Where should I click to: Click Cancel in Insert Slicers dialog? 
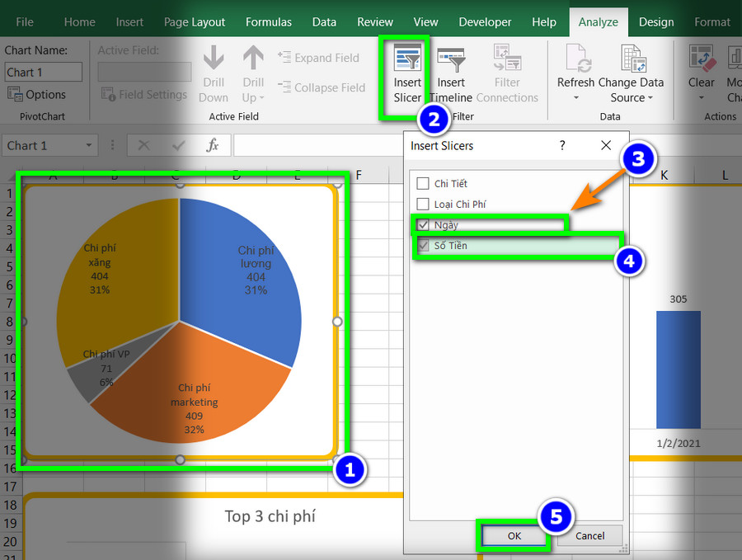coord(589,535)
